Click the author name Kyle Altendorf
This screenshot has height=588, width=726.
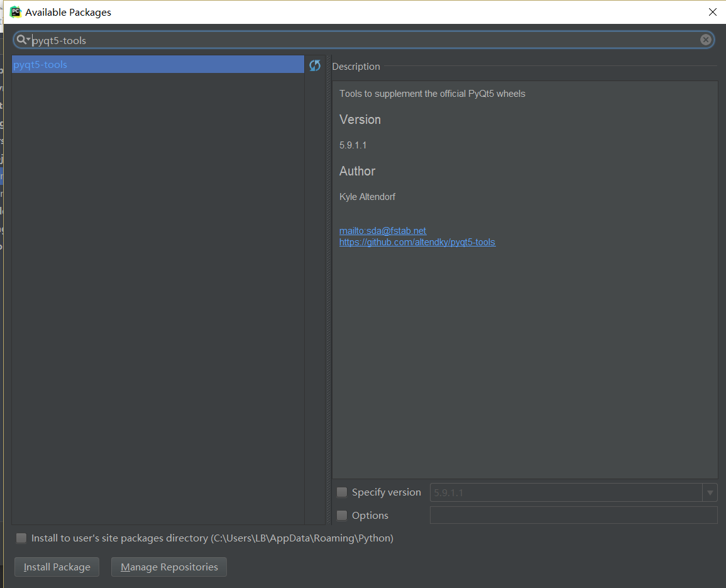367,197
